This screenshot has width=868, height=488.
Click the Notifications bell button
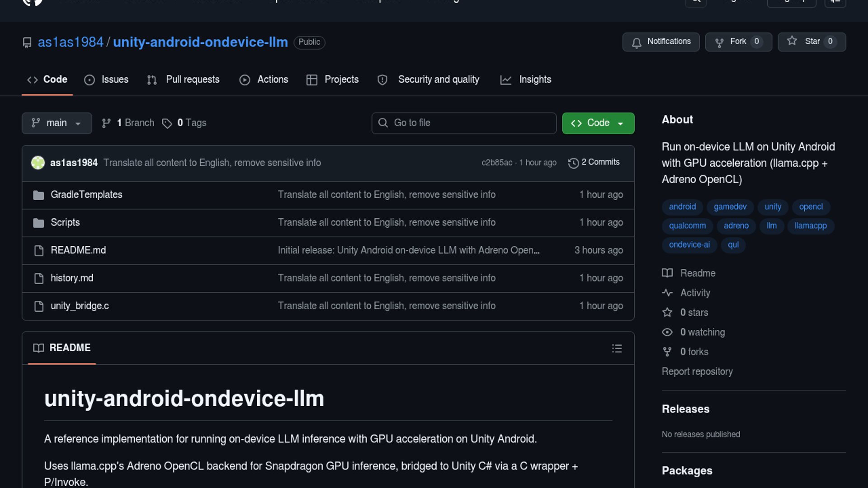[660, 42]
